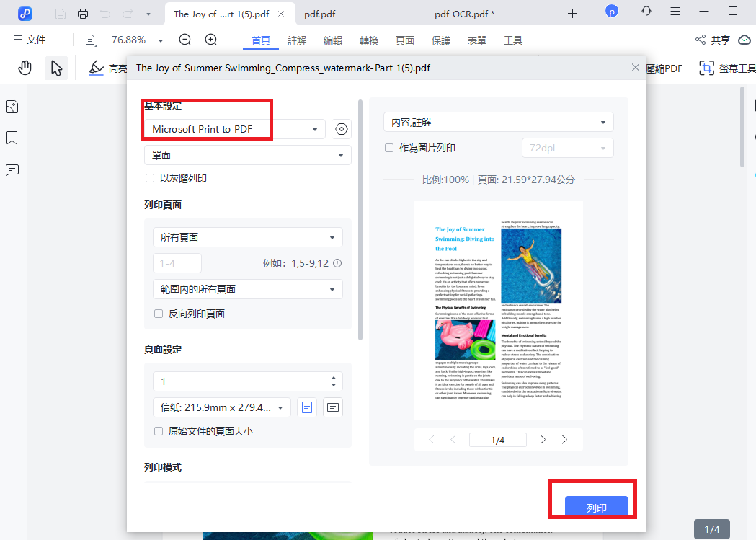Open the Highlight tool
This screenshot has width=756, height=540.
(96, 67)
